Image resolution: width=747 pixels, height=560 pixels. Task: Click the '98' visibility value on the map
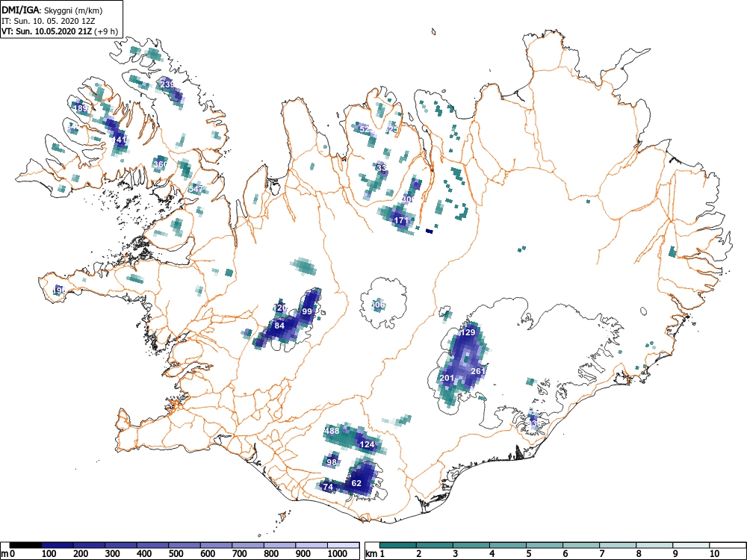click(x=332, y=462)
